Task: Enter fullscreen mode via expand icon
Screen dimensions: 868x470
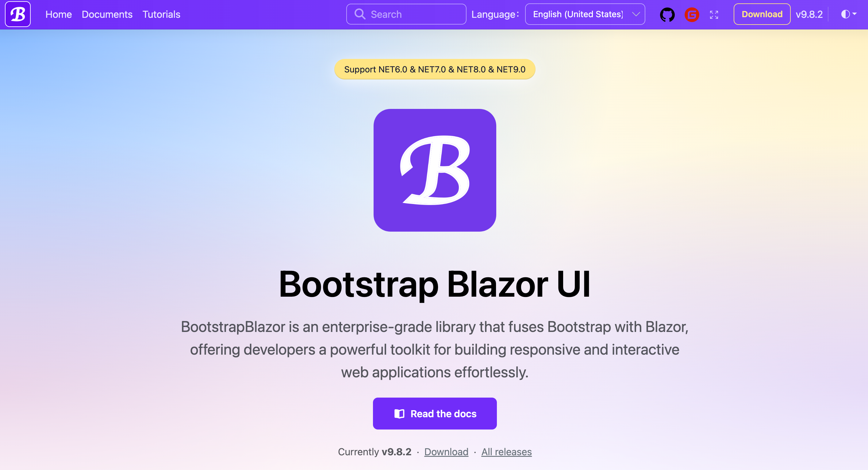Action: tap(714, 14)
